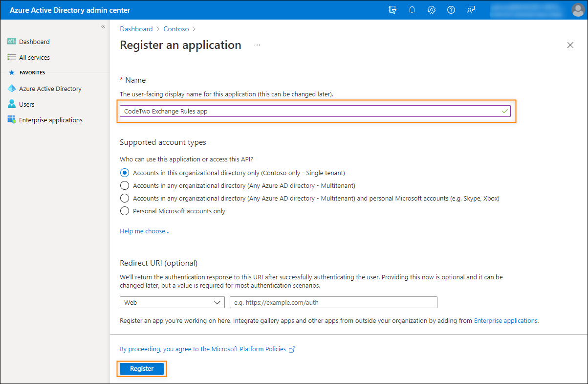This screenshot has width=588, height=384.
Task: Open Enterprise applications in the sidebar
Action: tap(51, 120)
